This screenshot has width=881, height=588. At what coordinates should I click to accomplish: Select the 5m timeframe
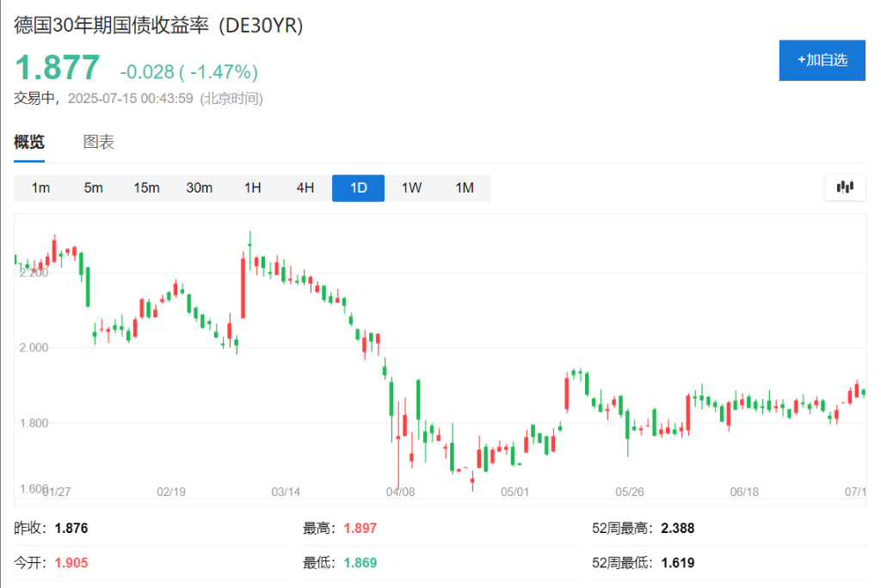click(93, 187)
